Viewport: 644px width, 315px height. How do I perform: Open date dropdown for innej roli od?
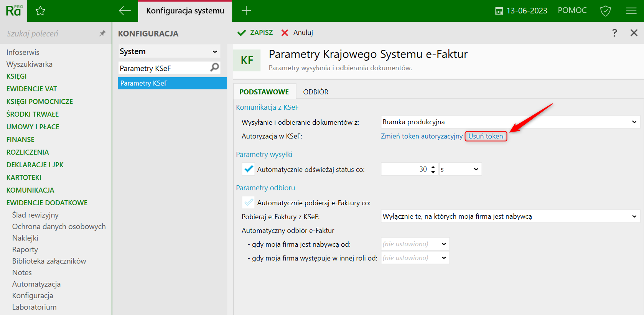415,258
